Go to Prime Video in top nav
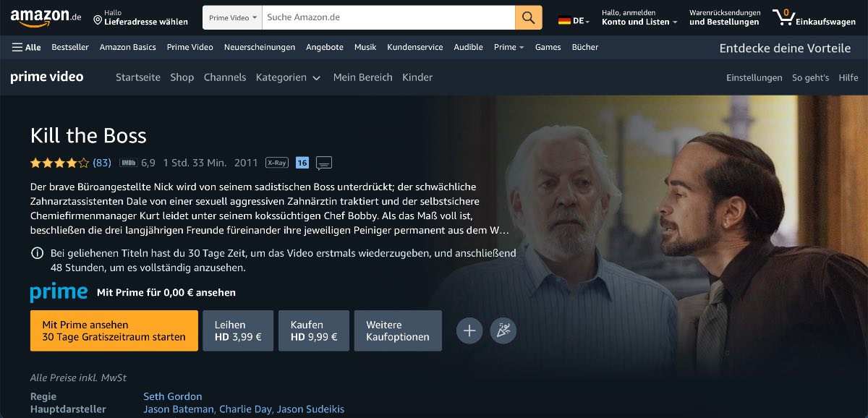 [x=190, y=47]
